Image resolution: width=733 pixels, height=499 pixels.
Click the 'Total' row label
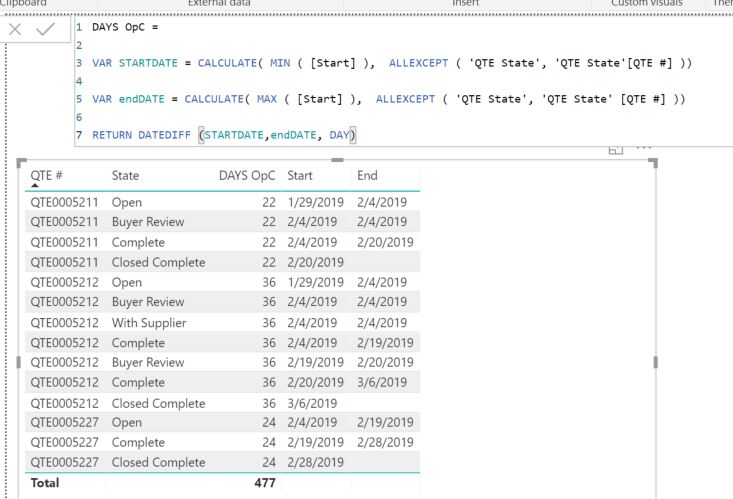pos(45,483)
